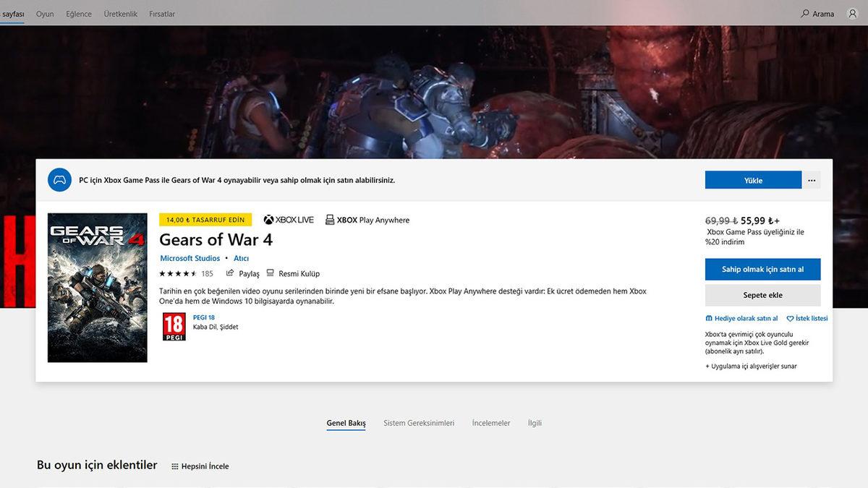
Task: Click the XBOX Play Anywhere icon
Action: pos(328,219)
